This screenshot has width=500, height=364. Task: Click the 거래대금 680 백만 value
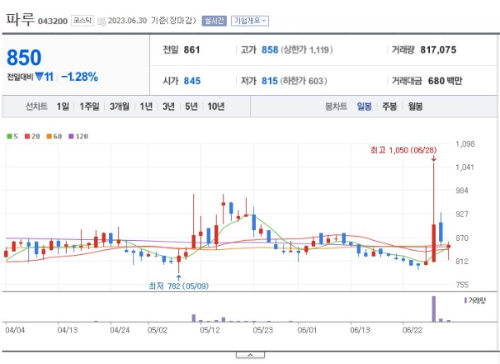[445, 81]
